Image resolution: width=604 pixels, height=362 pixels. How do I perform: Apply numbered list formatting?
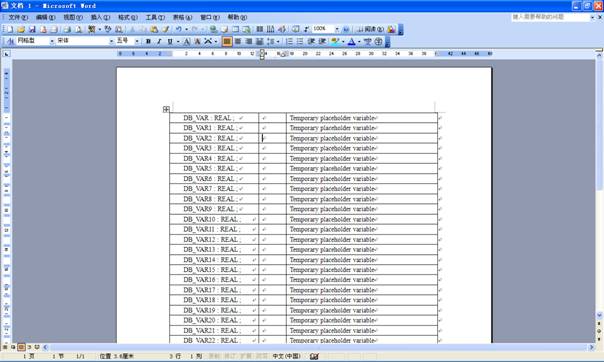point(289,41)
